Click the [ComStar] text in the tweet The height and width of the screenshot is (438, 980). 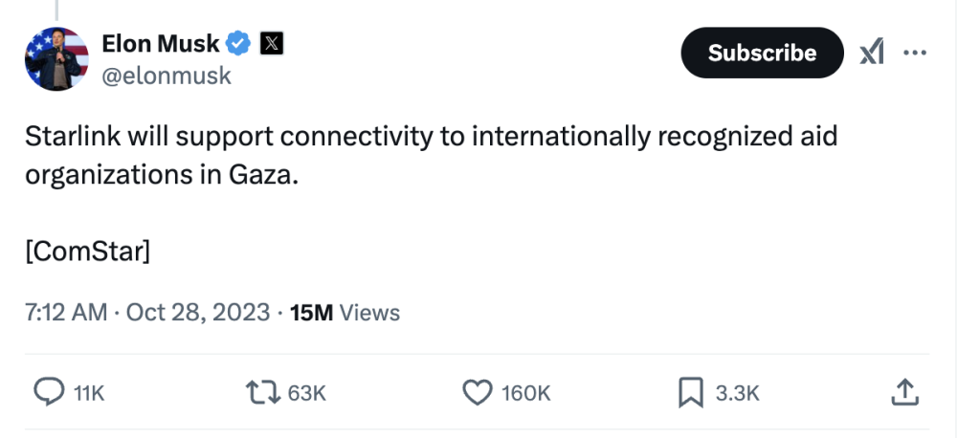tap(88, 252)
